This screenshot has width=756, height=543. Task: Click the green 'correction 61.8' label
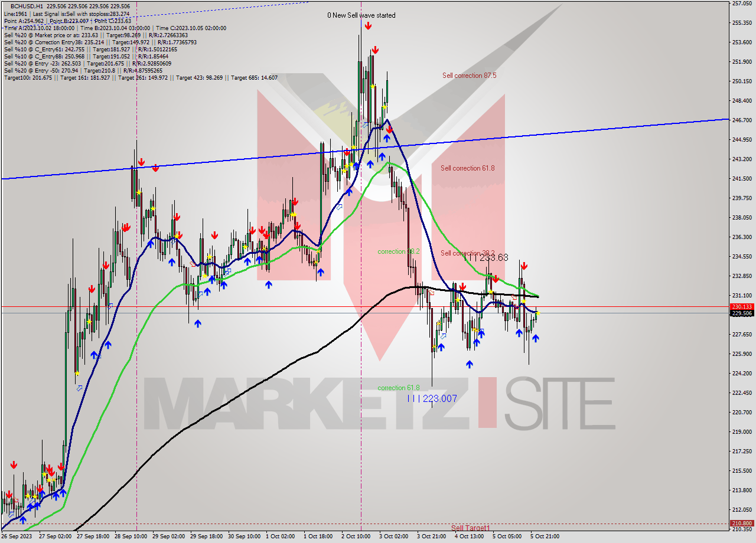point(399,388)
